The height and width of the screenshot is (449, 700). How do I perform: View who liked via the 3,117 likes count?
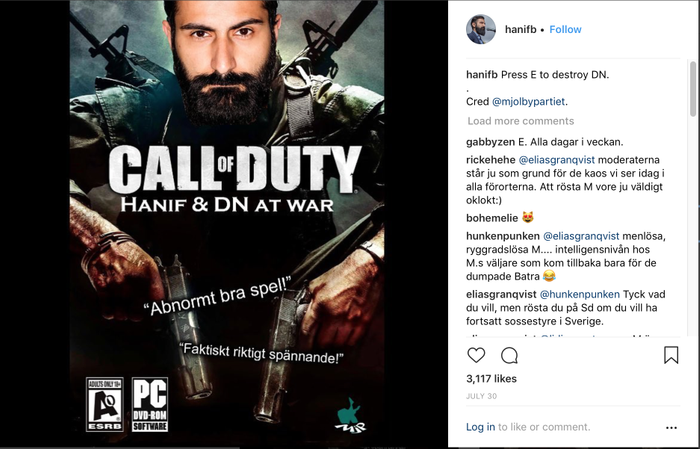[491, 379]
